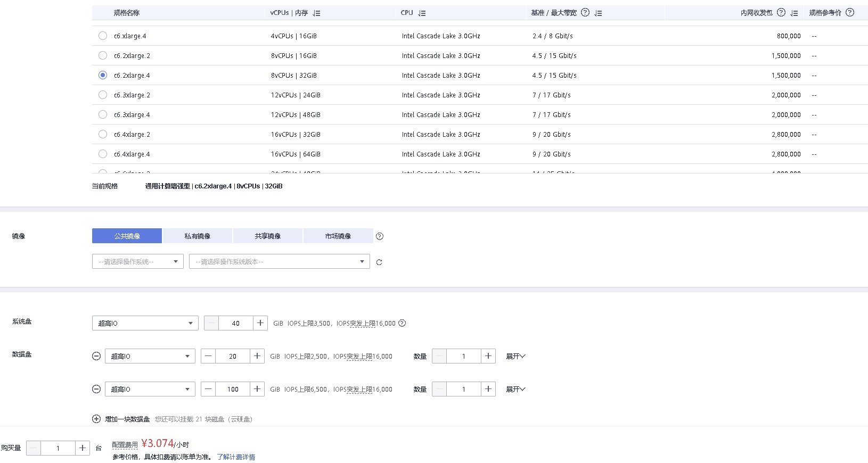The width and height of the screenshot is (868, 463).
Task: Increase system disk size
Action: [260, 323]
